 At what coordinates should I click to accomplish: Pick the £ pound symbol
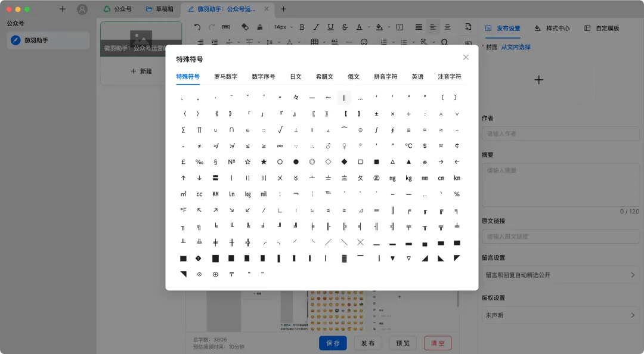[183, 162]
